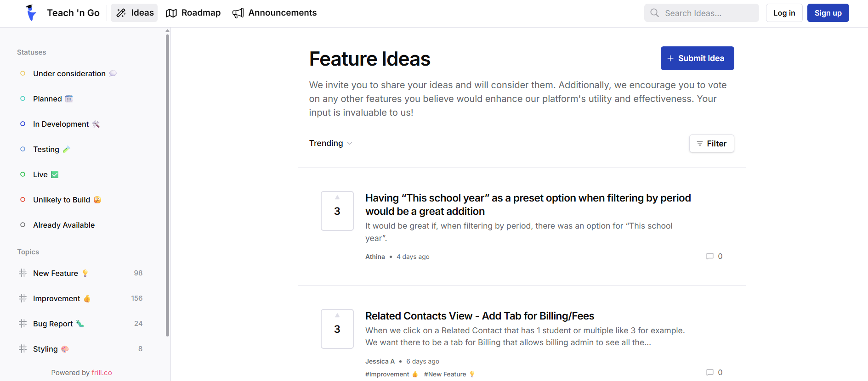Click the circle marker for Already Available
This screenshot has height=381, width=868.
click(23, 225)
